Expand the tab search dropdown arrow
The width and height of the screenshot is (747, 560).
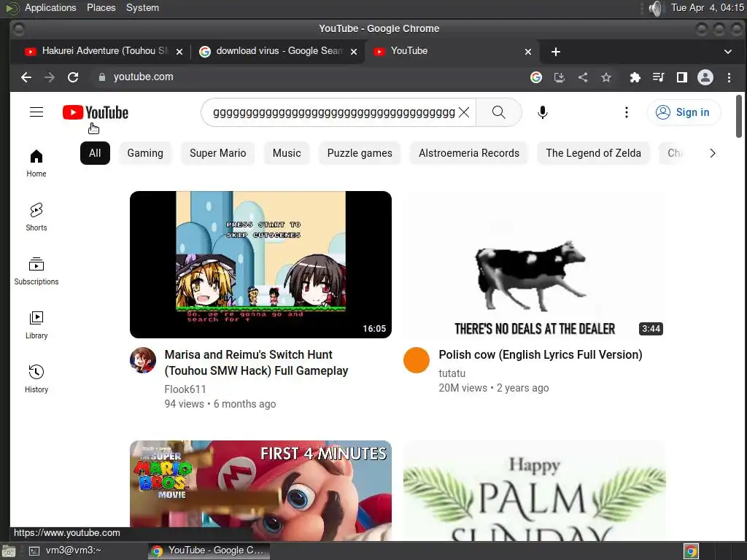click(x=727, y=52)
